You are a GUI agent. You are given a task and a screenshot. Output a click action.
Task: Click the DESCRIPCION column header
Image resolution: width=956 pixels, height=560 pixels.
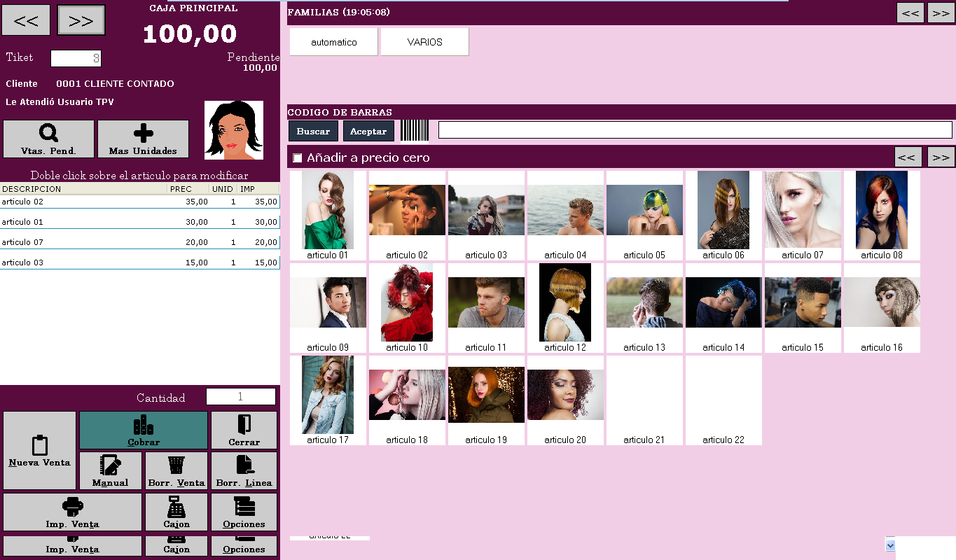[x=83, y=189]
